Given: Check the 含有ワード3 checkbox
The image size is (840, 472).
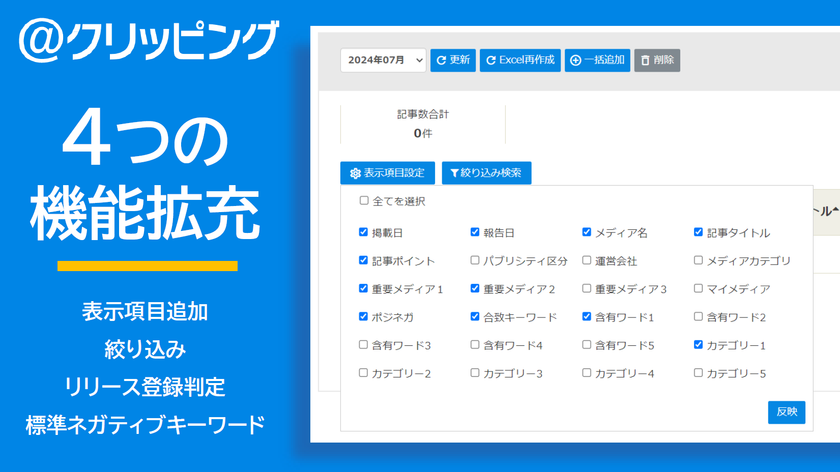Looking at the screenshot, I should (x=363, y=344).
